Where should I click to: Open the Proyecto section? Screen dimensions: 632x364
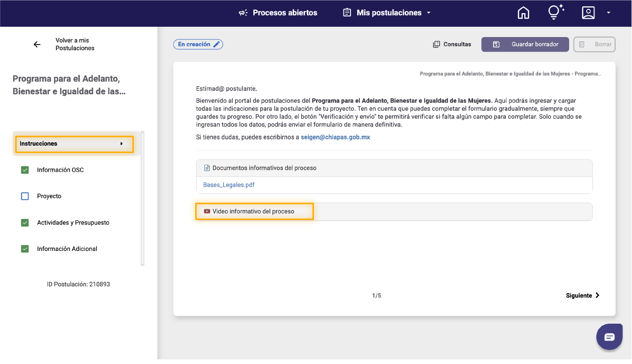click(49, 196)
